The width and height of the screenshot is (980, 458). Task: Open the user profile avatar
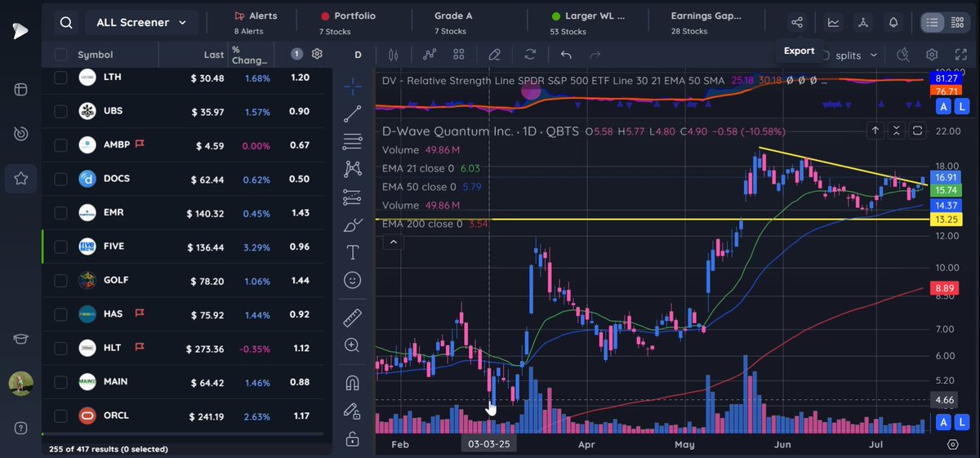(x=20, y=383)
